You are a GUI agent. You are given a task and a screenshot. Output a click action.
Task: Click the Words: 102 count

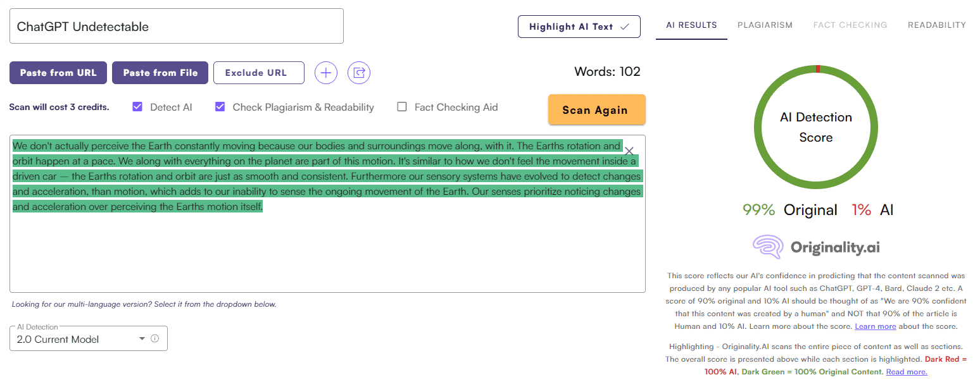tap(607, 71)
